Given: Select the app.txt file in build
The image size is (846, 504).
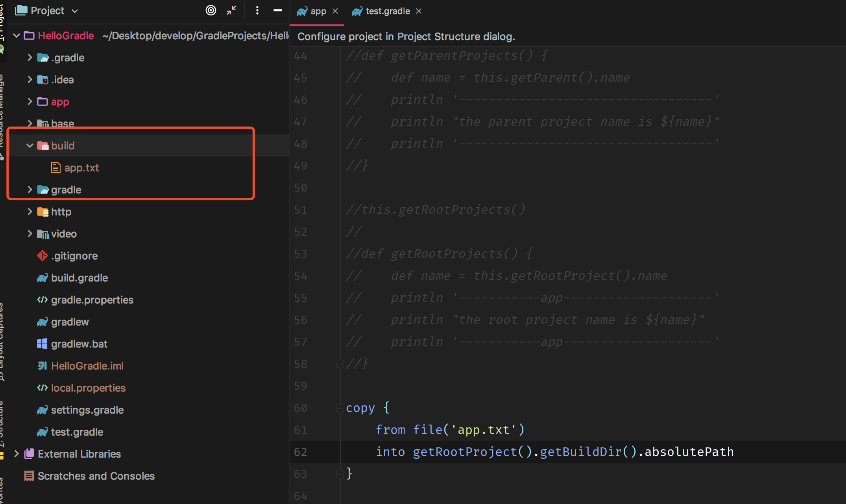Looking at the screenshot, I should pyautogui.click(x=81, y=168).
